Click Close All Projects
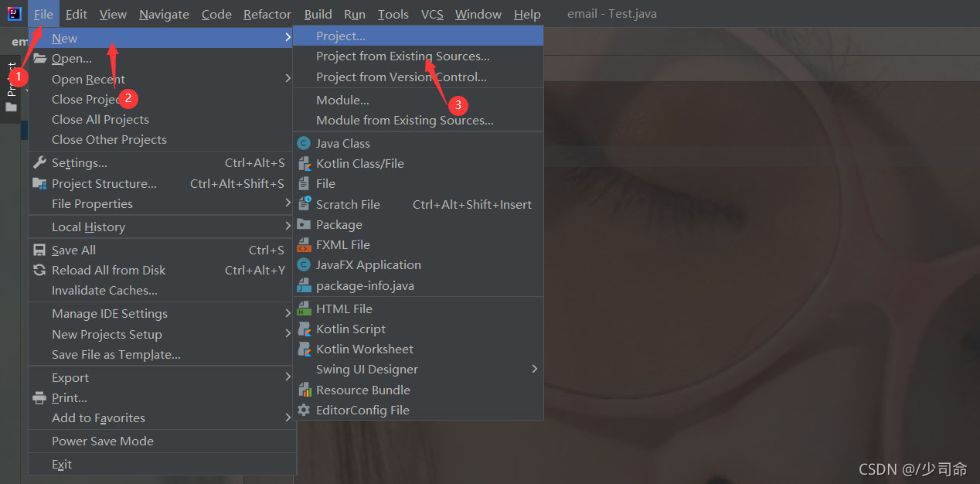 (x=162, y=119)
